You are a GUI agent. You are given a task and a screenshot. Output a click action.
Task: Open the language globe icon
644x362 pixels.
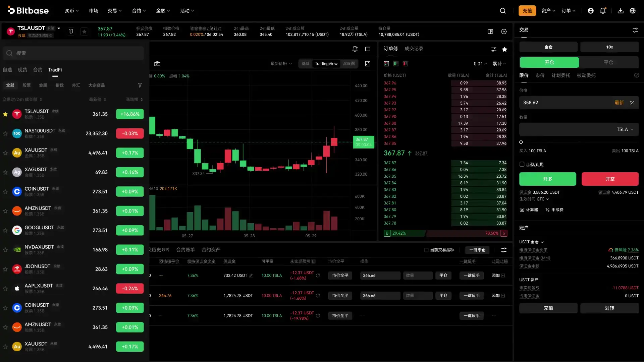coord(633,11)
